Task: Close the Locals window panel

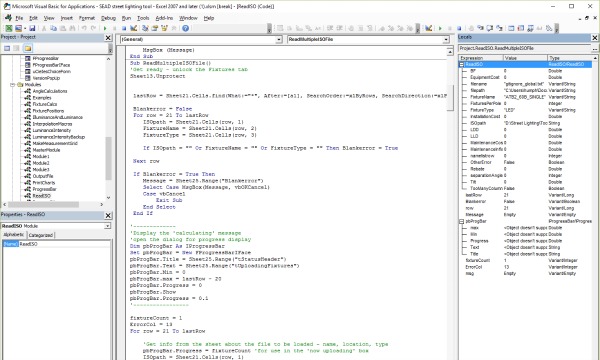Action: (595, 37)
